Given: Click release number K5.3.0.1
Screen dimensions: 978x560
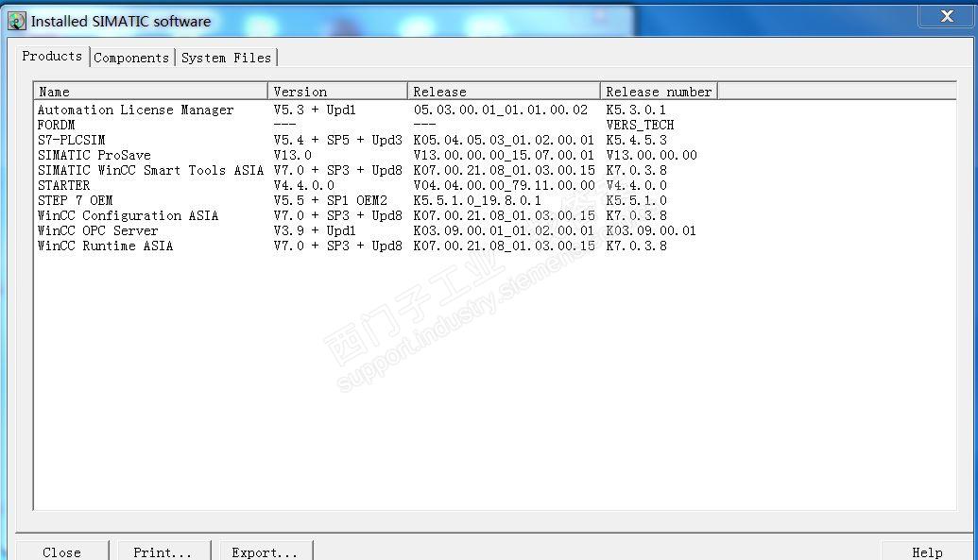Looking at the screenshot, I should coord(636,110).
